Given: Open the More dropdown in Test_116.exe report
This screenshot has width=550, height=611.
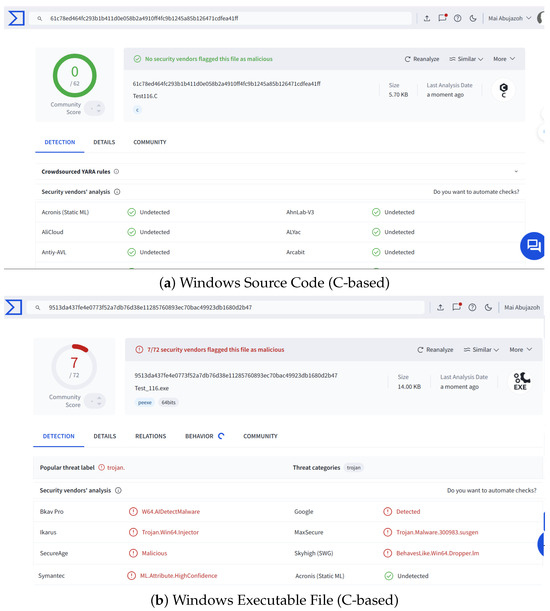Looking at the screenshot, I should 520,350.
